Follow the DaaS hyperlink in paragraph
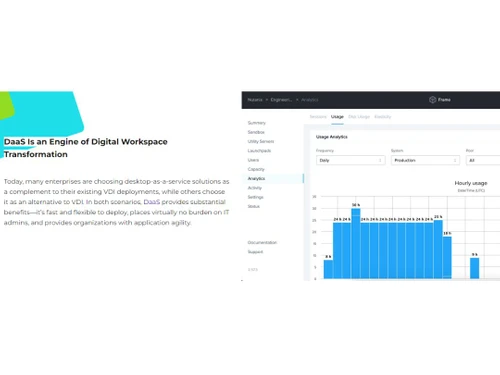This screenshot has height=375, width=500. tap(152, 202)
